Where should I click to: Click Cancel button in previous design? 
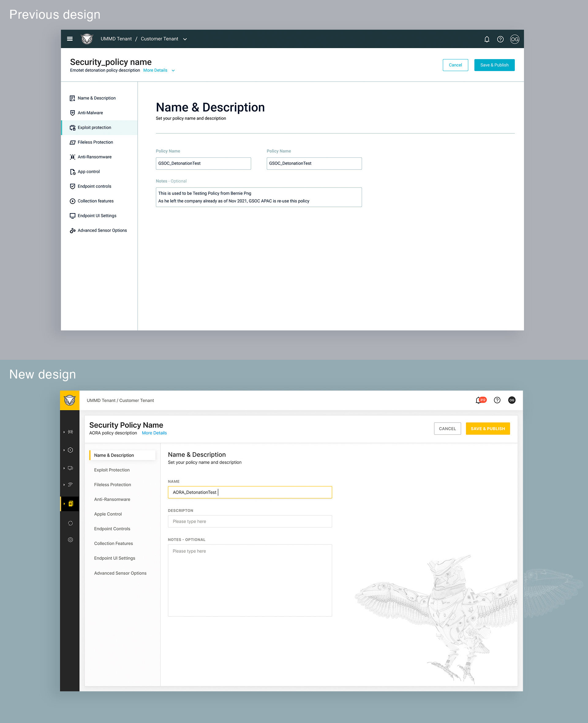[455, 65]
